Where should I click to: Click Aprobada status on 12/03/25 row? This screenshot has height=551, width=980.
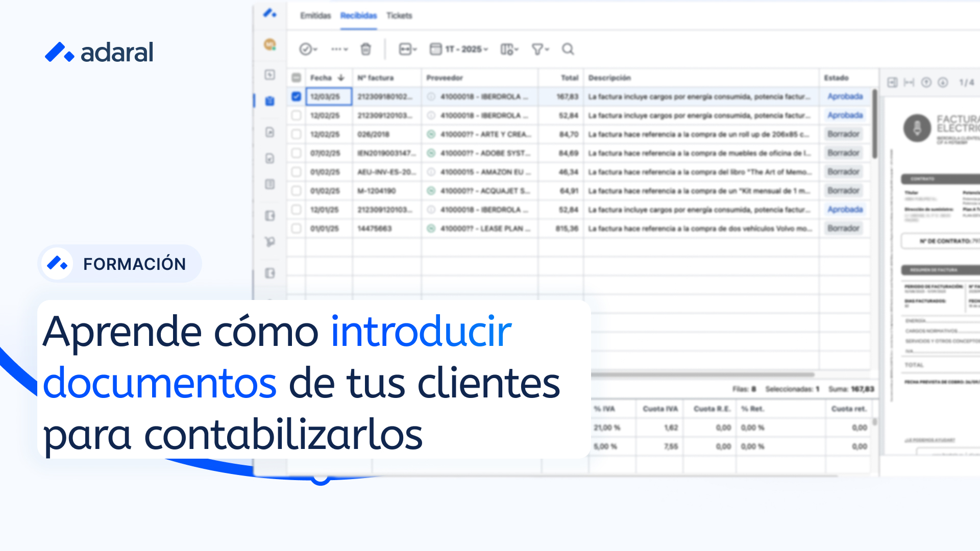click(x=845, y=96)
